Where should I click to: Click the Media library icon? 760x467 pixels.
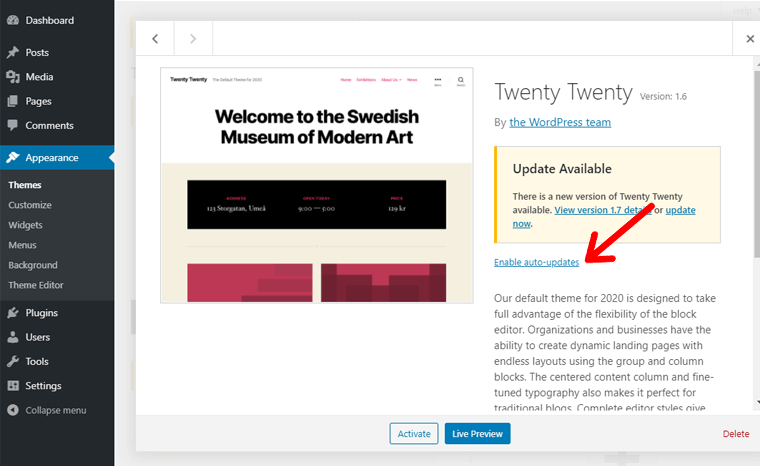[13, 77]
